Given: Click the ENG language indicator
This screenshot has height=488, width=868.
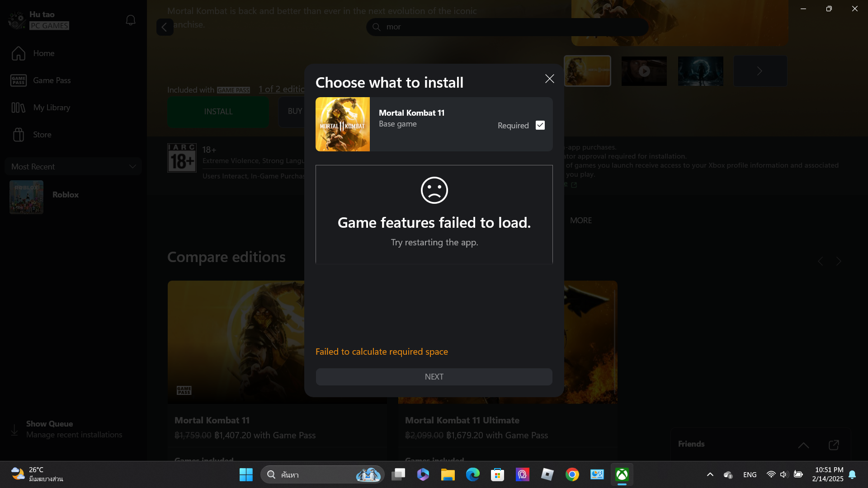Looking at the screenshot, I should (x=750, y=474).
